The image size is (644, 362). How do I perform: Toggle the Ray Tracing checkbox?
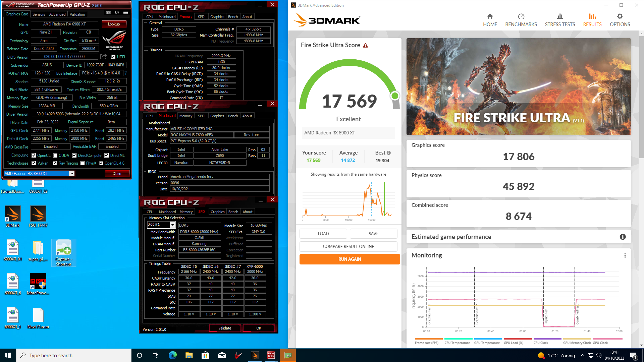point(55,163)
